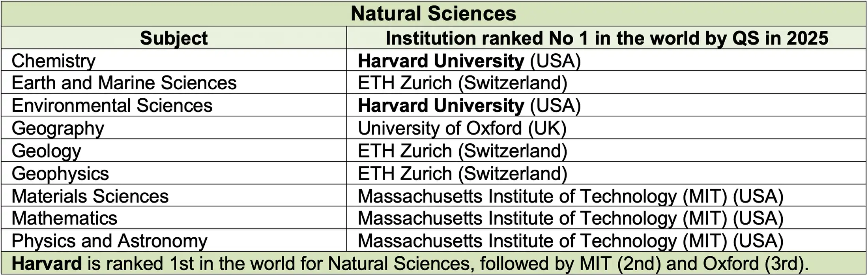The width and height of the screenshot is (868, 276).
Task: Click the University of Oxford (UK) cell
Action: click(462, 128)
